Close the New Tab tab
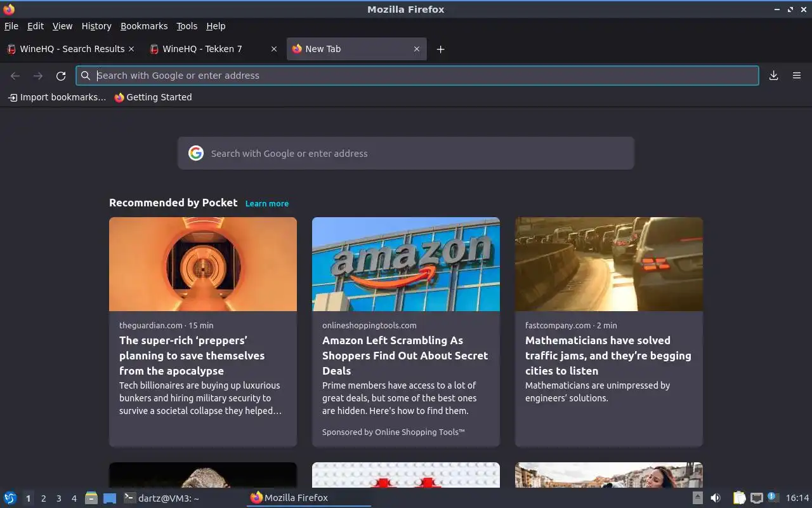The height and width of the screenshot is (508, 812). (417, 49)
